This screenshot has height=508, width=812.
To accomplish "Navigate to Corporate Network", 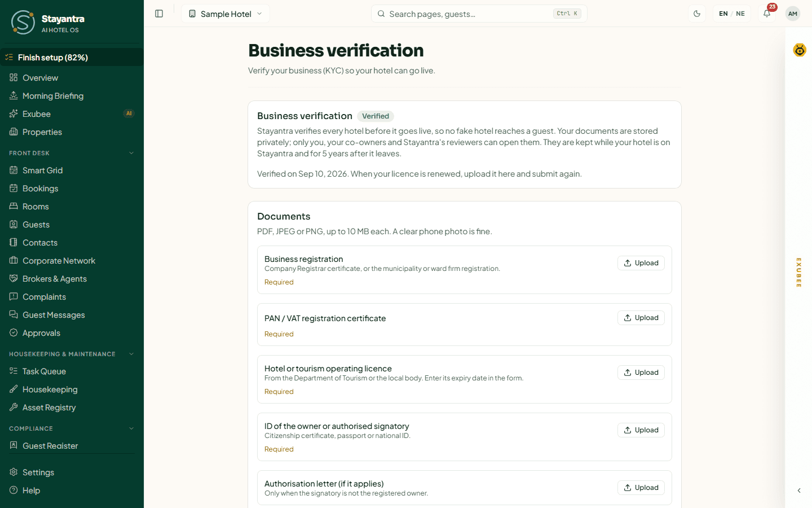I will (72, 260).
